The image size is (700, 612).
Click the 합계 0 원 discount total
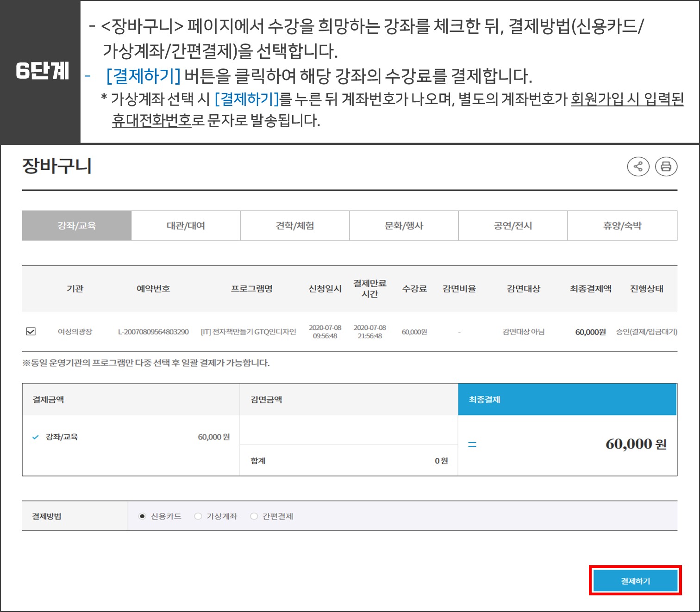pos(349,461)
